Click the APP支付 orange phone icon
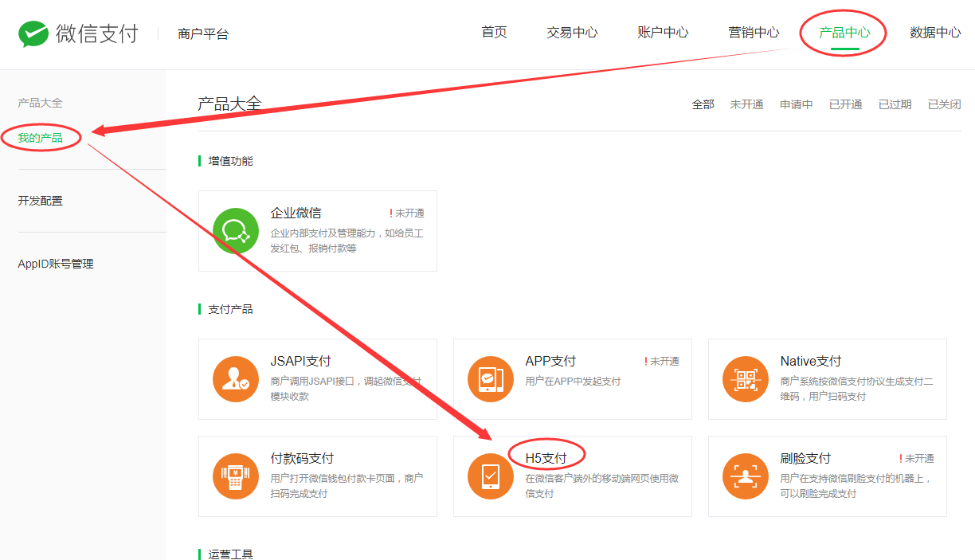Screen dimensions: 975x560 click(491, 379)
